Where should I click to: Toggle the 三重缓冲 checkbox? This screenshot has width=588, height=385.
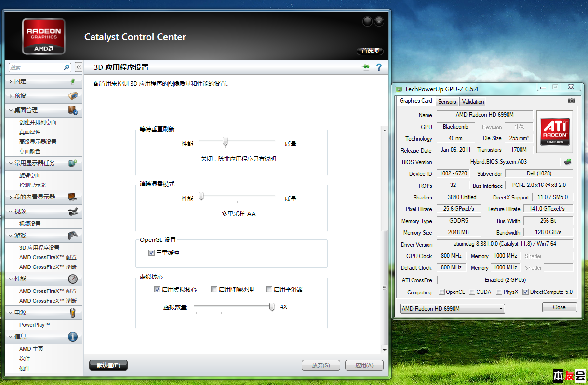coord(151,252)
